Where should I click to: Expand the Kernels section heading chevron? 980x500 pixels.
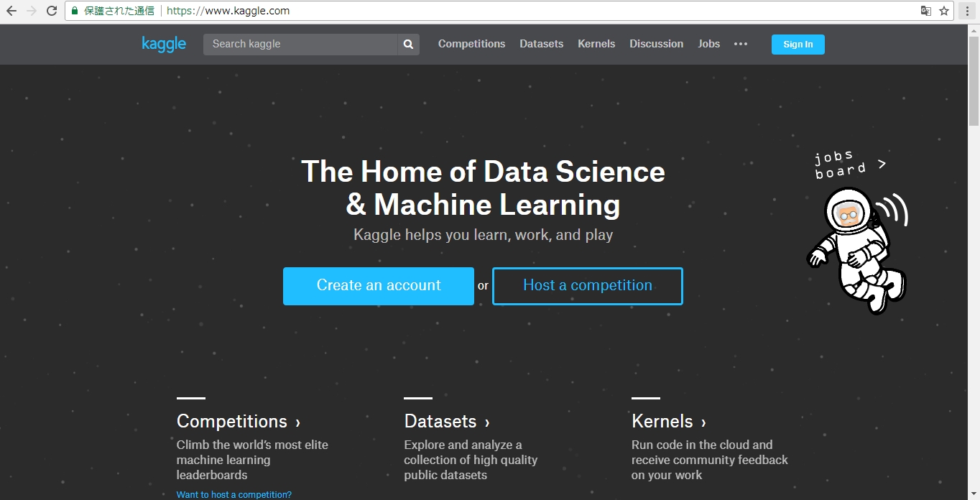click(x=703, y=422)
